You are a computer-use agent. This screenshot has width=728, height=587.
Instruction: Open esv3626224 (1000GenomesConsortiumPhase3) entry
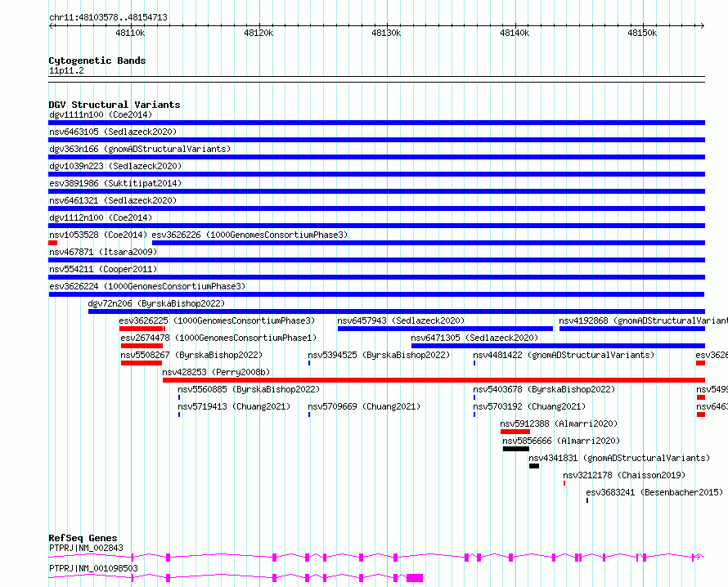tap(147, 286)
